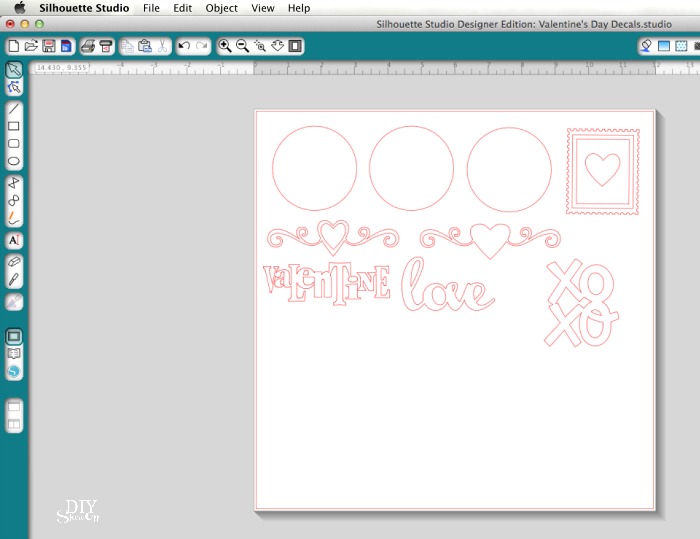Open the Send to Silhouette cutter icon

pyautogui.click(x=104, y=46)
